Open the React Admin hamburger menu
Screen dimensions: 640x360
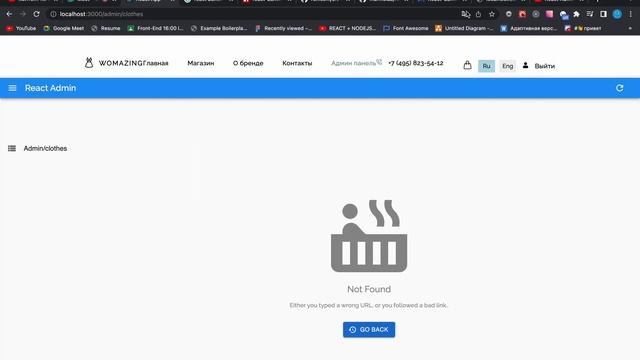pos(12,88)
